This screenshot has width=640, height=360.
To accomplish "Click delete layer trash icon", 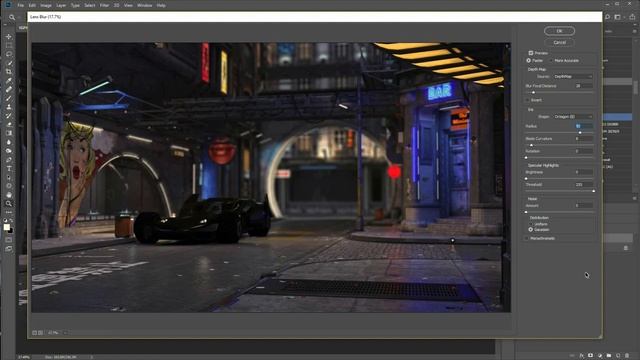I will click(x=627, y=356).
